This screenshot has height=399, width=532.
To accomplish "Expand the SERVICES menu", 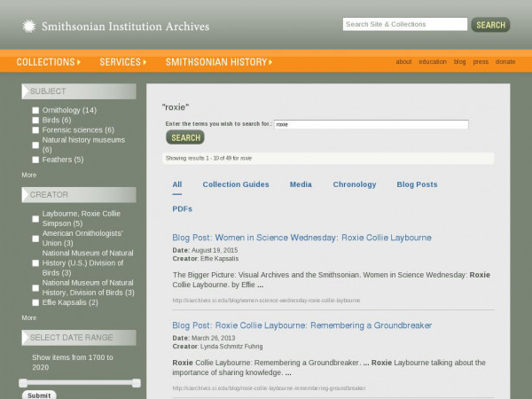I will 123,62.
